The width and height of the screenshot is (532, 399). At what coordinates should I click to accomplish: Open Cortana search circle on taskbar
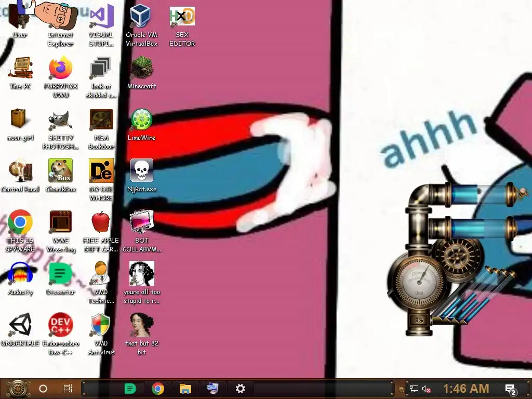(x=43, y=389)
